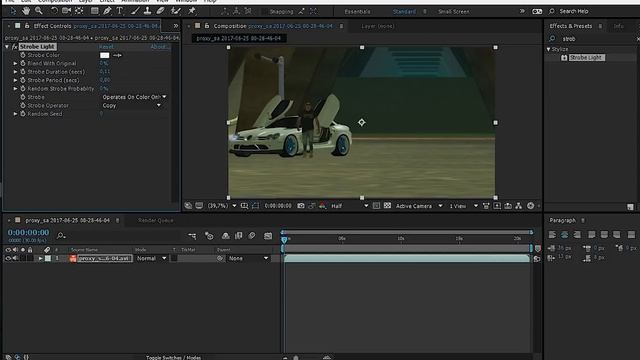Toggle the mask and shape path visibility
The width and height of the screenshot is (640, 360).
(x=255, y=206)
